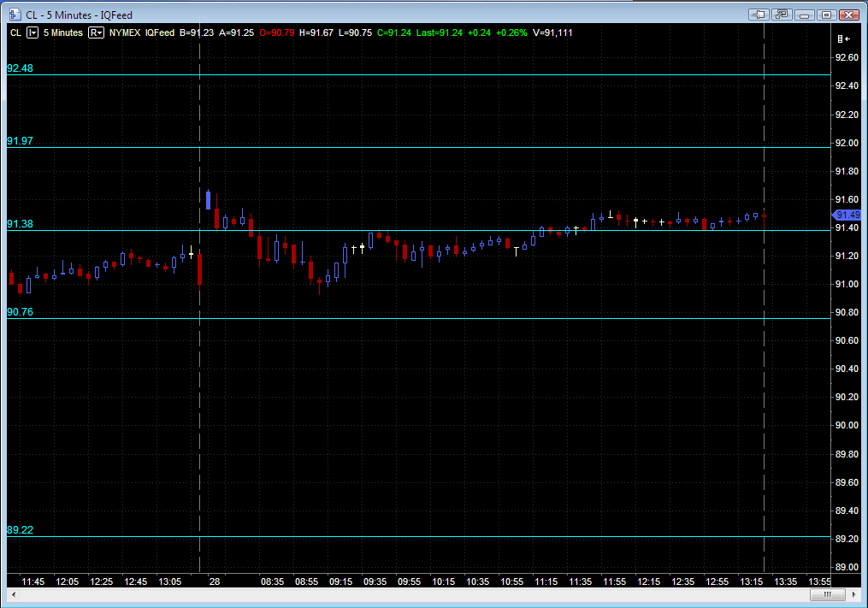Click the Last=91.24 value

(440, 32)
